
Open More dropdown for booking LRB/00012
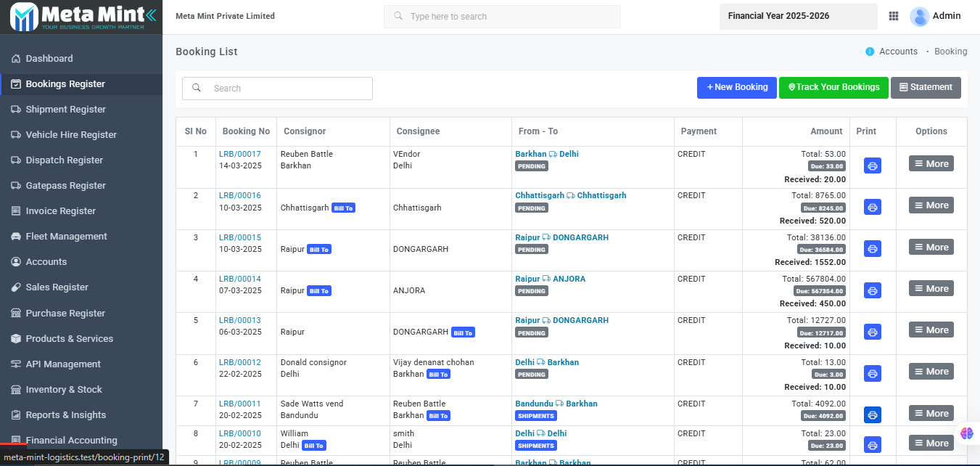point(931,371)
